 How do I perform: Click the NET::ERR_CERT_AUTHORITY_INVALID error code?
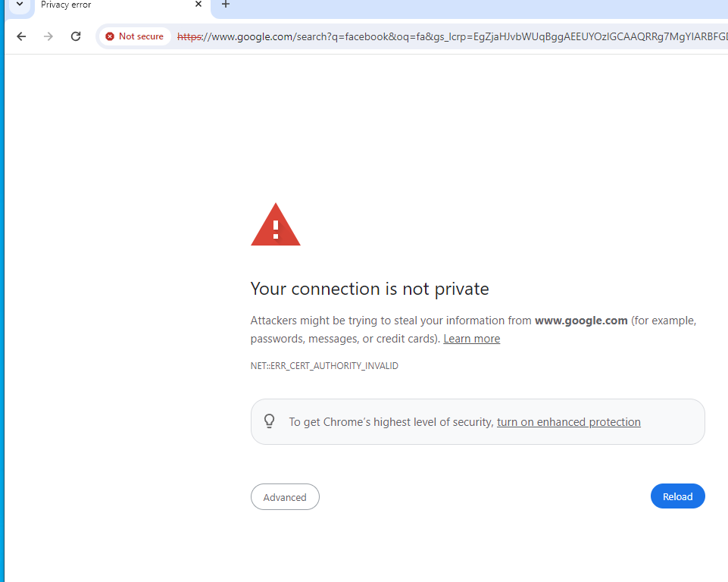tap(324, 366)
